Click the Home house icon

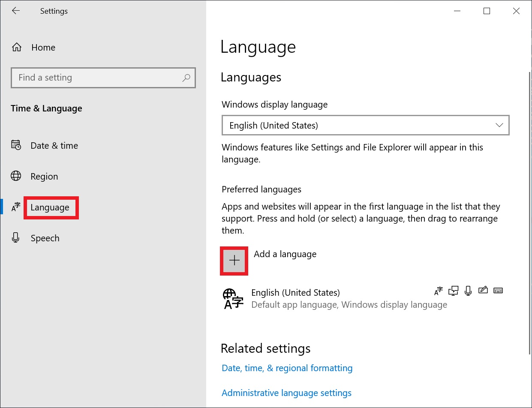(x=17, y=48)
